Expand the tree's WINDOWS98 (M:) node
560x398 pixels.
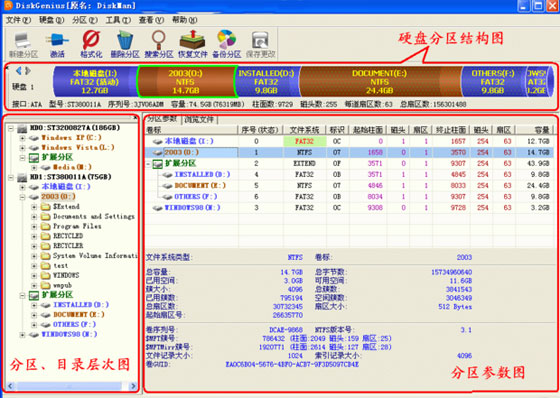click(x=22, y=335)
